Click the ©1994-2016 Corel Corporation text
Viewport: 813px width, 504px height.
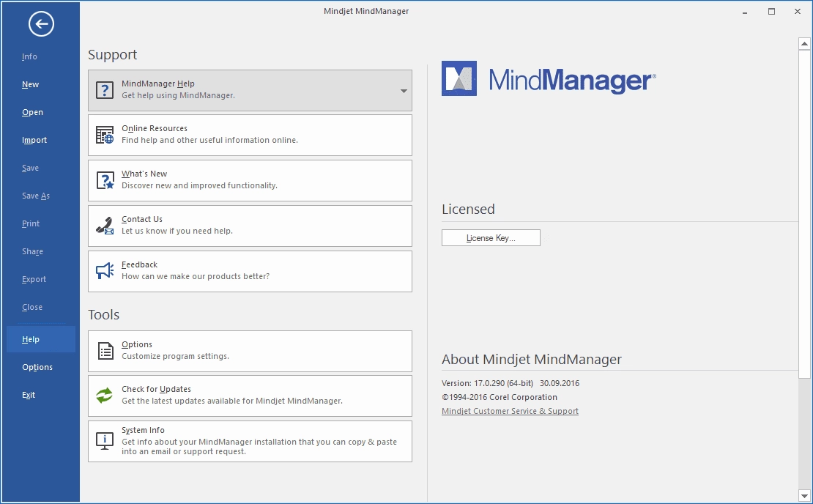(x=500, y=397)
